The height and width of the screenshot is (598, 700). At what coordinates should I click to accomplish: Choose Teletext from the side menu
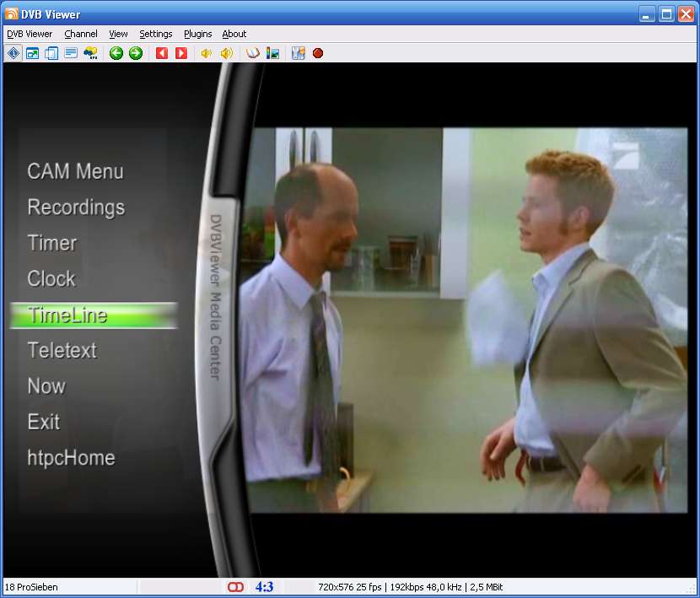pyautogui.click(x=62, y=350)
